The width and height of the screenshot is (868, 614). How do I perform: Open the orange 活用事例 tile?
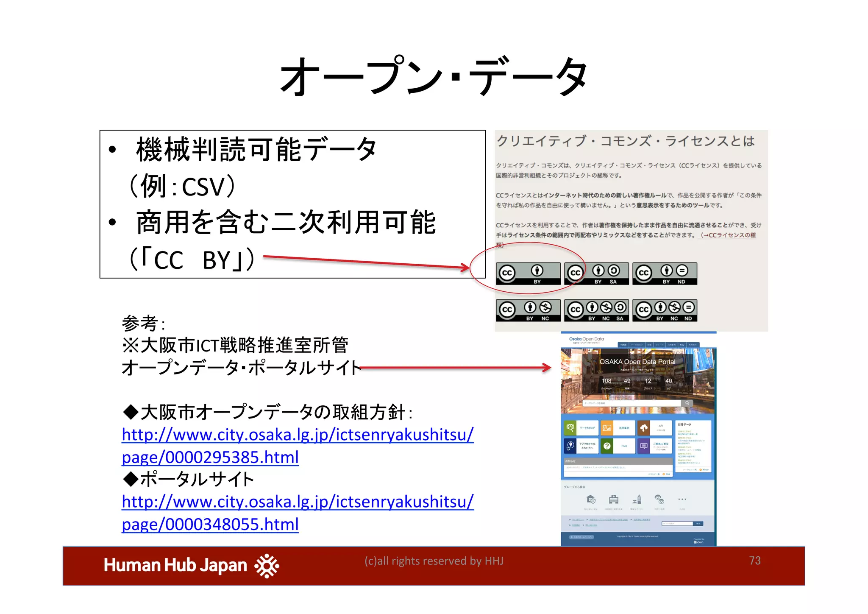(618, 428)
